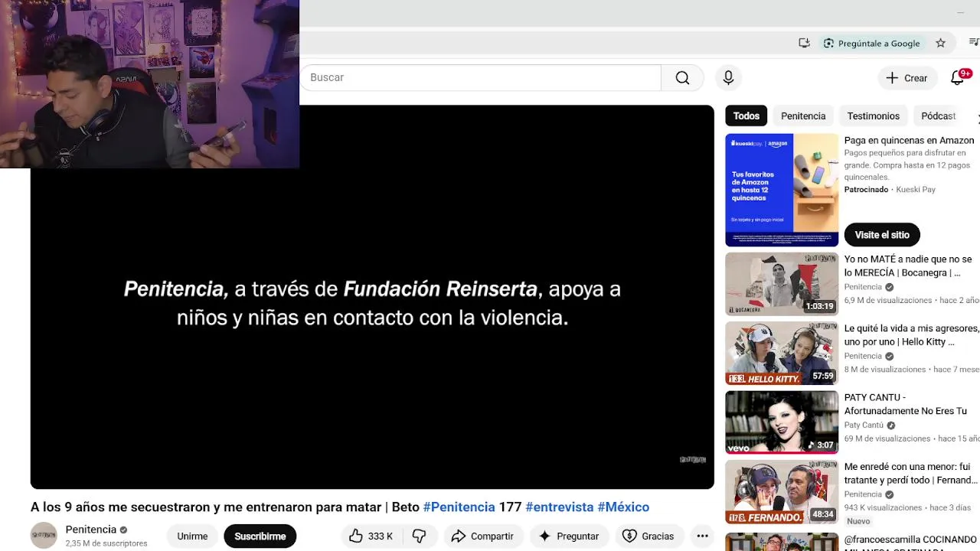Open Fernando video thumbnail 48:34
Image resolution: width=980 pixels, height=551 pixels.
(782, 491)
